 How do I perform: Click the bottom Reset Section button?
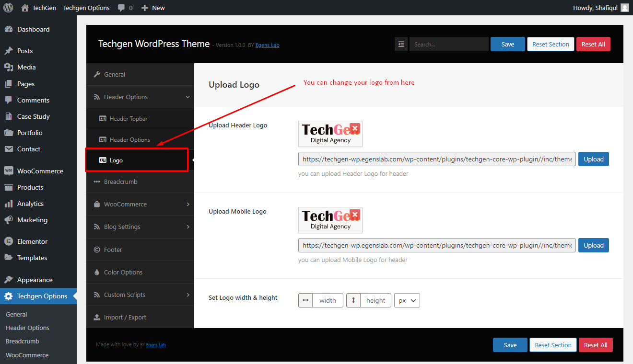553,345
